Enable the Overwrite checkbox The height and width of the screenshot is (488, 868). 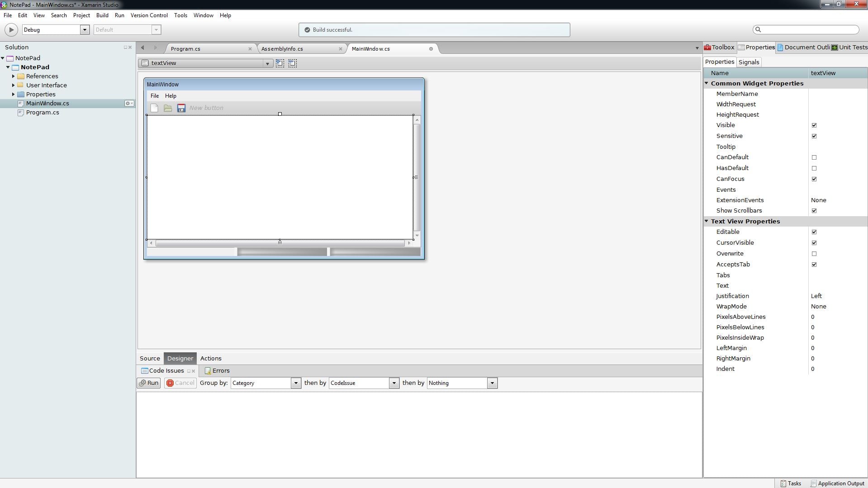(814, 254)
